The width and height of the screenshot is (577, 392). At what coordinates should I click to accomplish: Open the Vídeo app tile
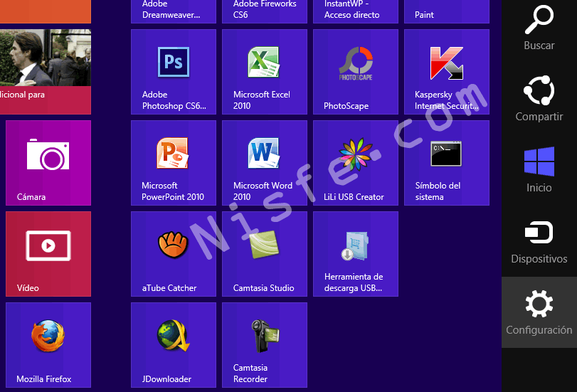point(48,254)
